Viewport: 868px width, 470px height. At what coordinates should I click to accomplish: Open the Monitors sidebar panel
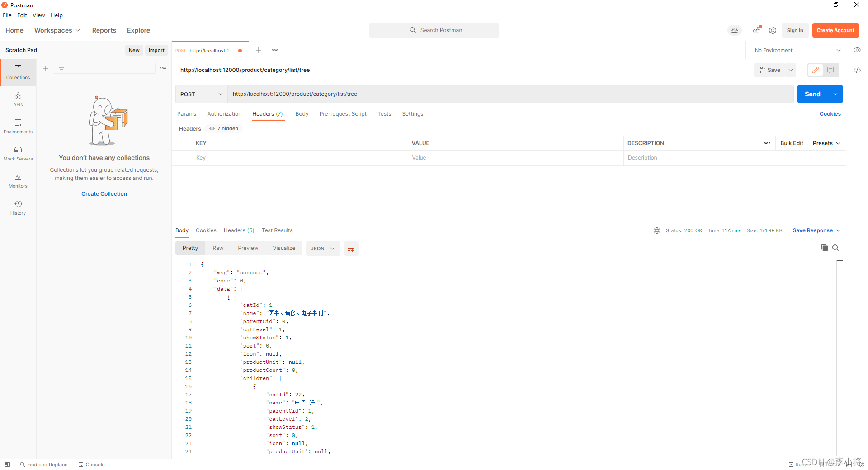pyautogui.click(x=18, y=181)
